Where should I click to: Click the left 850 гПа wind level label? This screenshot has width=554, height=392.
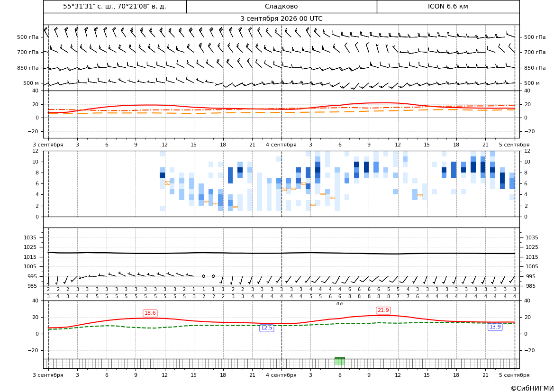click(x=28, y=68)
